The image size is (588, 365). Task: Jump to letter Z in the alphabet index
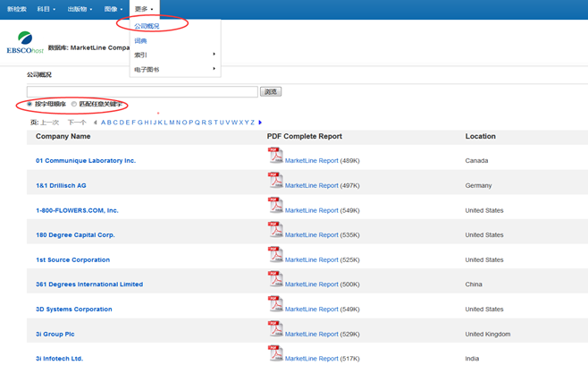252,123
